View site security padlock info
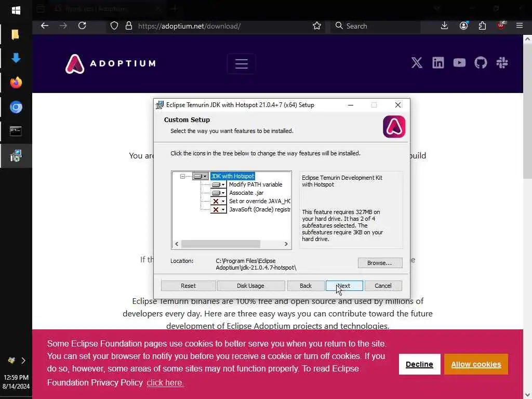This screenshot has height=399, width=532. 129,26
